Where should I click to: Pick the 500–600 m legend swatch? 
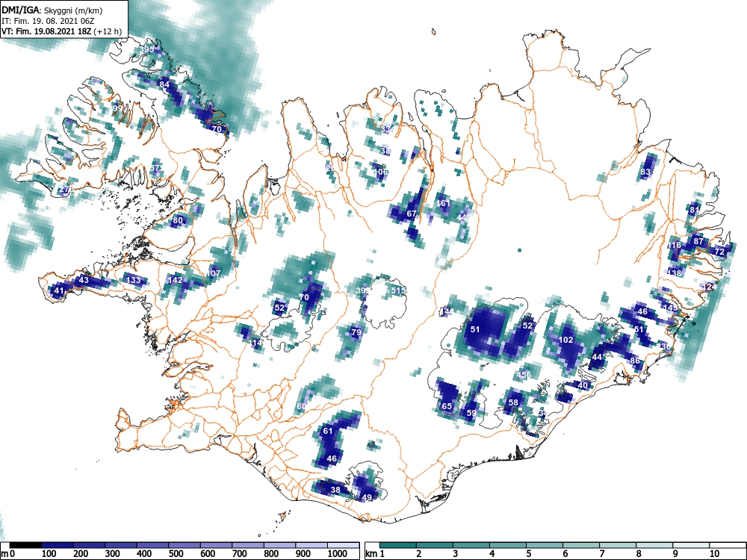click(185, 545)
